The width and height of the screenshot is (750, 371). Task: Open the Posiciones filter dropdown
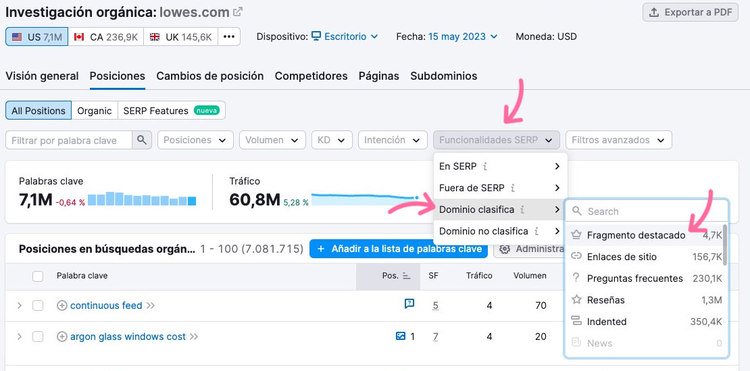195,140
